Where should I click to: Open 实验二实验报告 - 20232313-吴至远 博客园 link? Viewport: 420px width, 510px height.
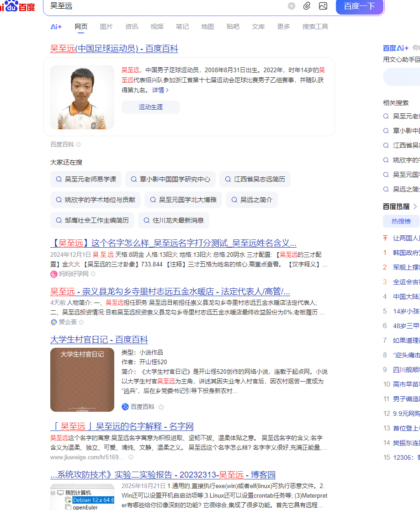point(163,475)
